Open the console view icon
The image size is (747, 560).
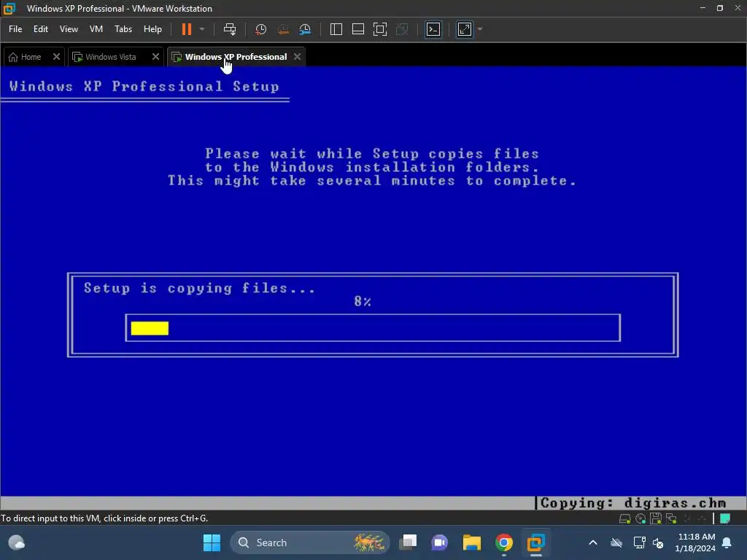(x=433, y=29)
